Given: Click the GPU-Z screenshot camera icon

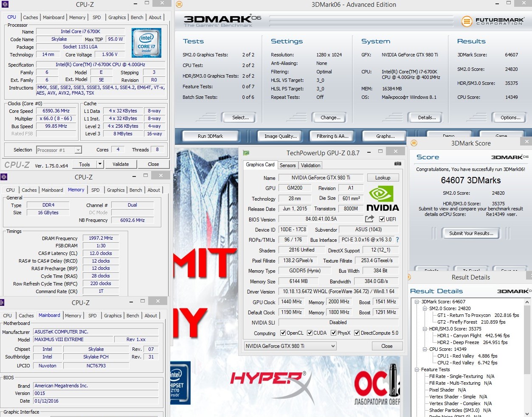Looking at the screenshot, I should [397, 164].
